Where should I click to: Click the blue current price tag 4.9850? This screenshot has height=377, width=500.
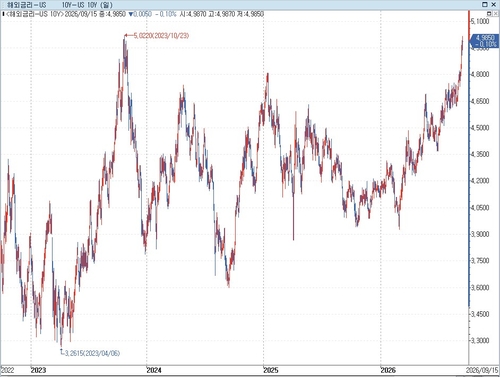pos(484,41)
